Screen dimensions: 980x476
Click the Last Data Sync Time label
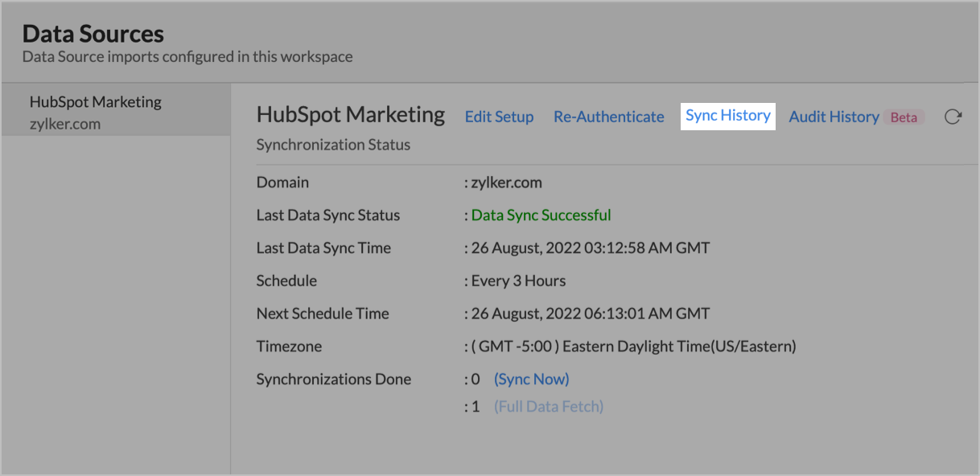[323, 248]
